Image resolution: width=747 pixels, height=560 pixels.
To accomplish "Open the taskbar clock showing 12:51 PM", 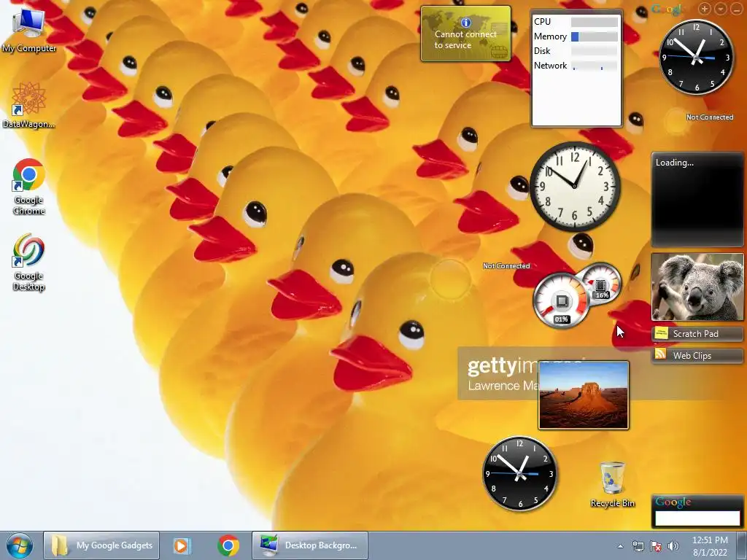I will tap(710, 546).
